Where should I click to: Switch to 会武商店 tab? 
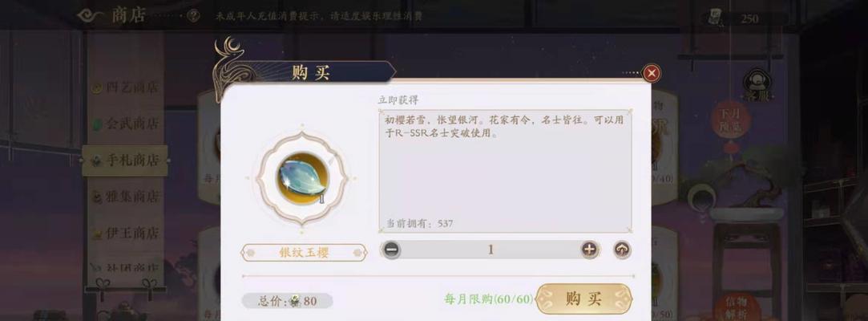[125, 123]
